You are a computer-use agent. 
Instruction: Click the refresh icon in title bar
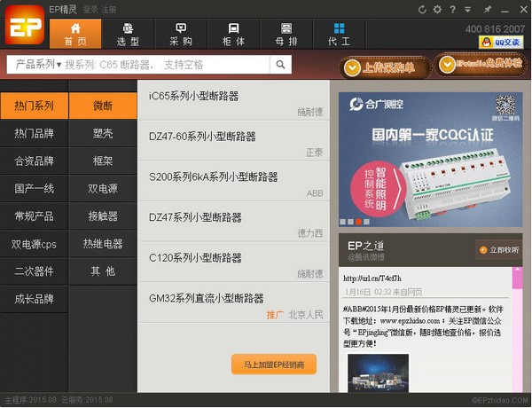point(423,9)
